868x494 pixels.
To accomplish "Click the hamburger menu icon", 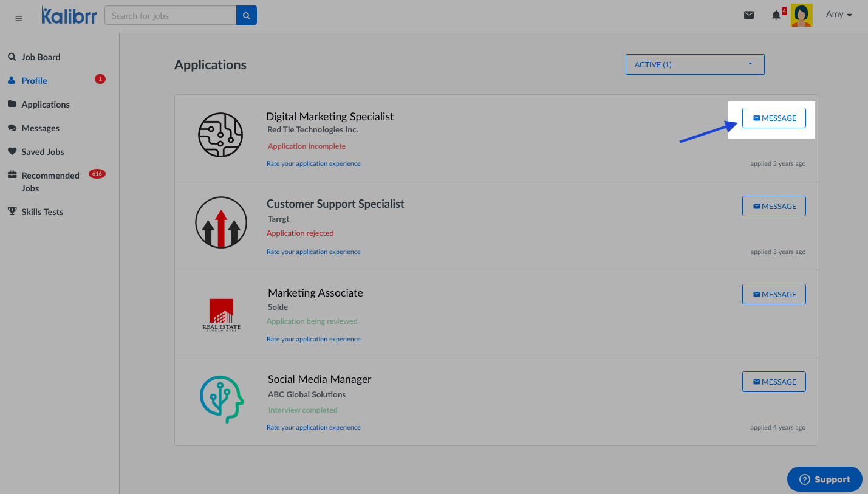I will pos(19,18).
